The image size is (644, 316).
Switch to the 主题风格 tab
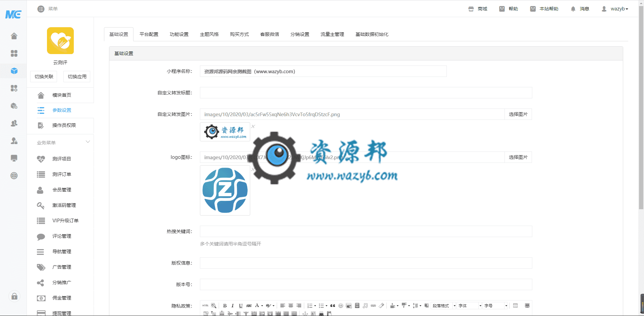[x=209, y=34]
